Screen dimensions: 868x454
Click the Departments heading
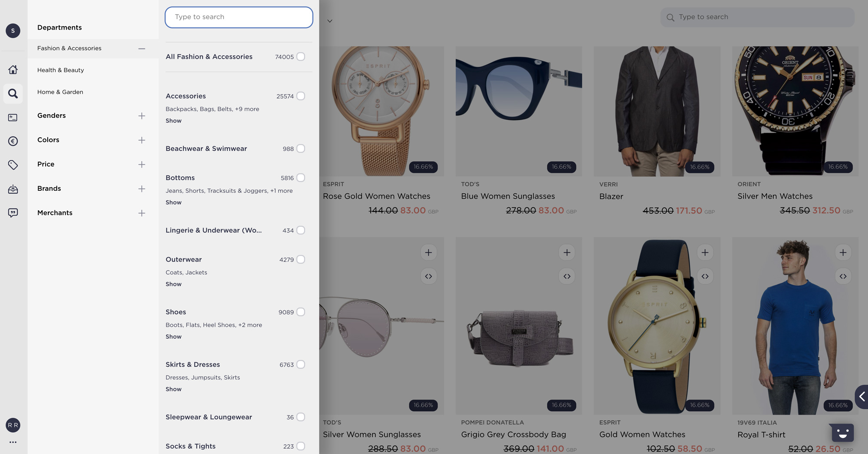point(59,27)
